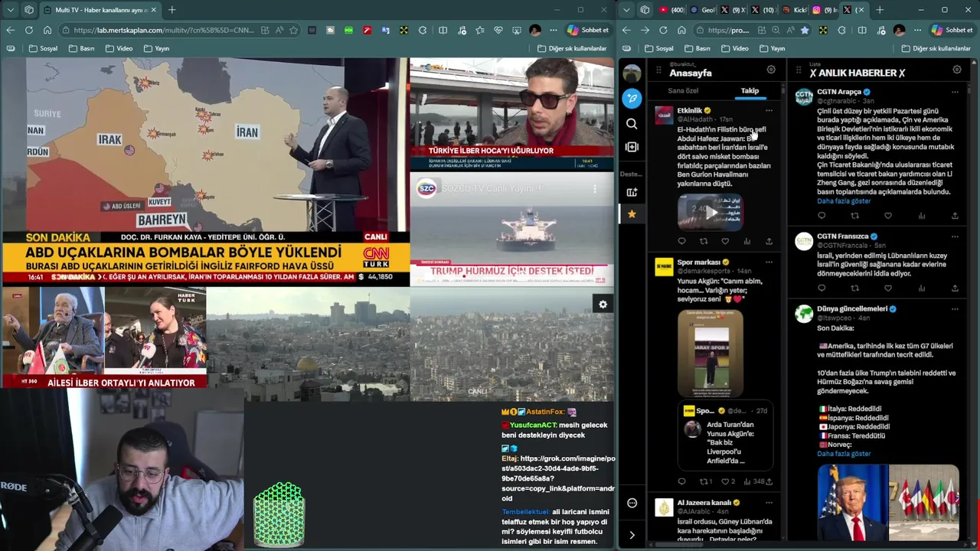Open new tab in X Pro window

[x=880, y=10]
